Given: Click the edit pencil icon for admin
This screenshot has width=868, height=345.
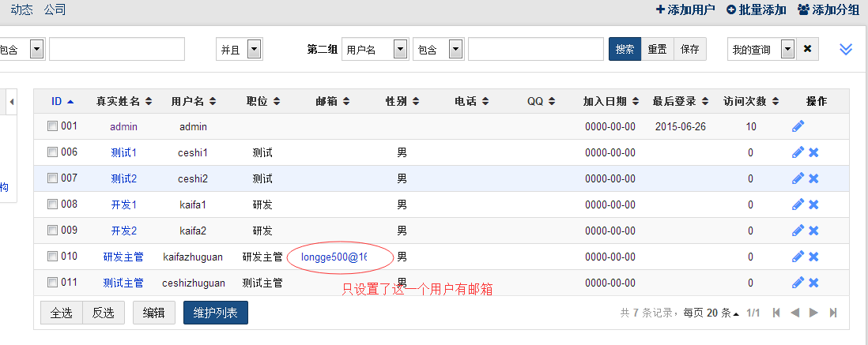Looking at the screenshot, I should tap(798, 126).
